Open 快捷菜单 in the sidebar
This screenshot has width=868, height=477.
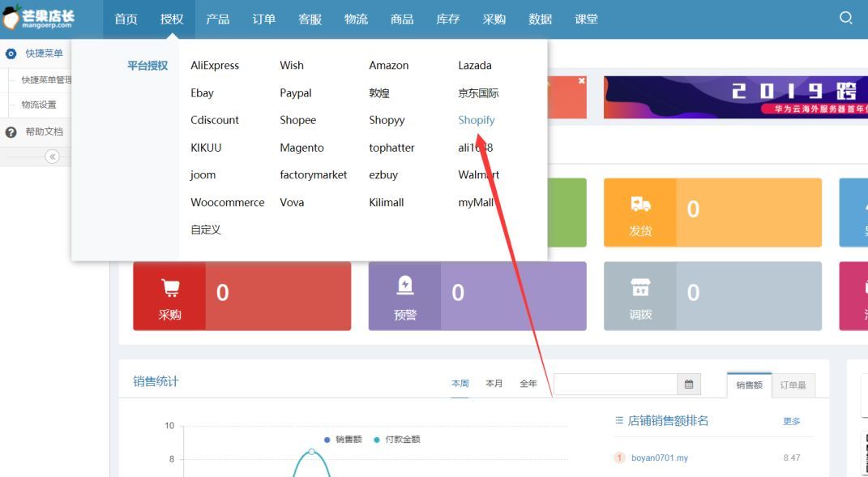[x=44, y=54]
